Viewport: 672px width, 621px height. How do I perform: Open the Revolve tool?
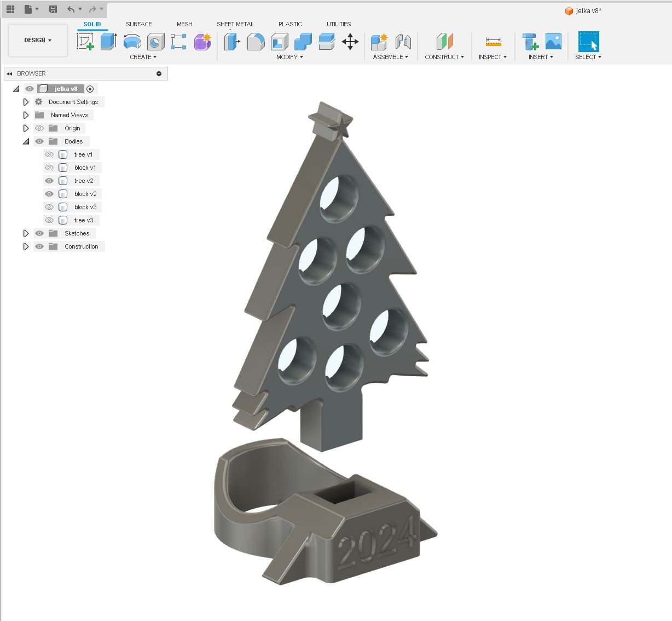pos(132,42)
